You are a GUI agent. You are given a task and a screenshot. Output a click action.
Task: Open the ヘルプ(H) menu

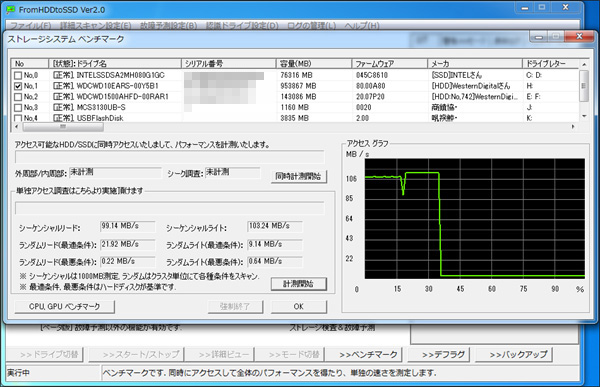click(362, 26)
